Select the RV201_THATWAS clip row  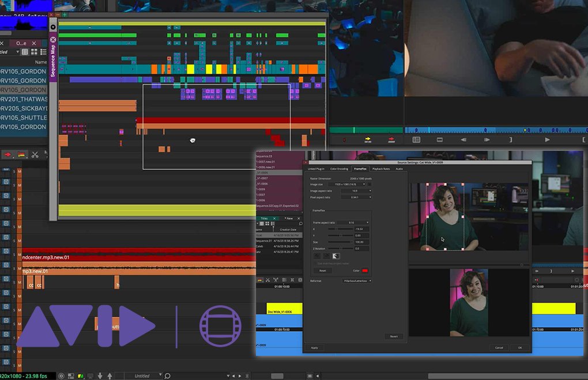pos(23,99)
